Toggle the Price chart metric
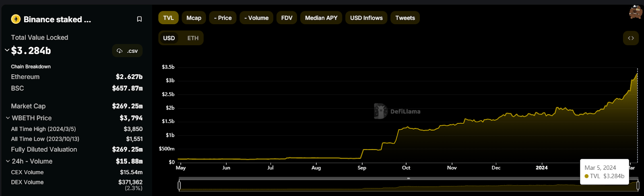This screenshot has width=644, height=196. pyautogui.click(x=223, y=18)
